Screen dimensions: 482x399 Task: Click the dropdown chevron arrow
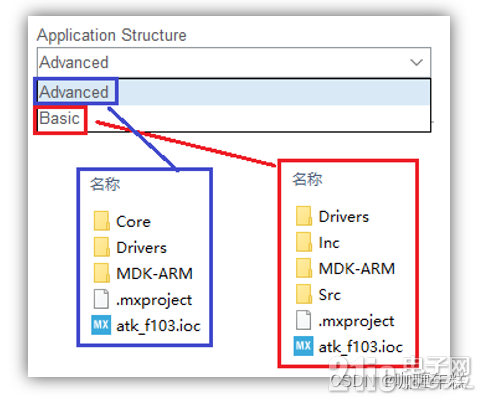(416, 62)
